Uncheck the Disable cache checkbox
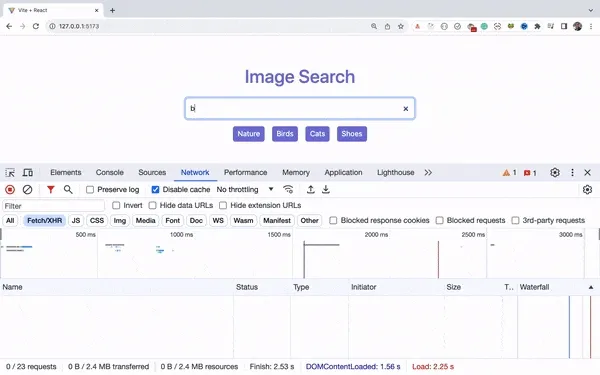This screenshot has height=375, width=600. (155, 190)
